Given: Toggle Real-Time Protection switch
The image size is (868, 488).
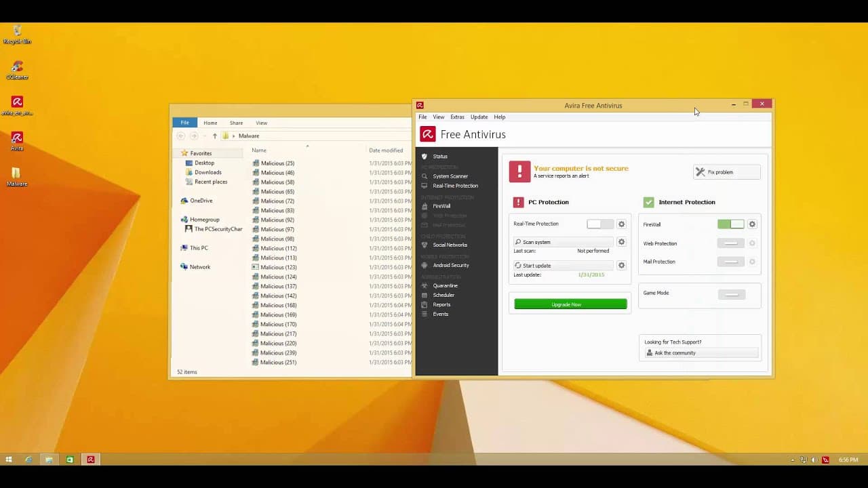Looking at the screenshot, I should 599,224.
